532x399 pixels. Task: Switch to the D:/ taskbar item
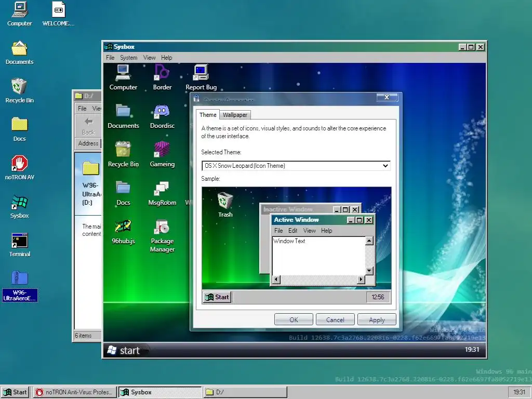coord(245,392)
